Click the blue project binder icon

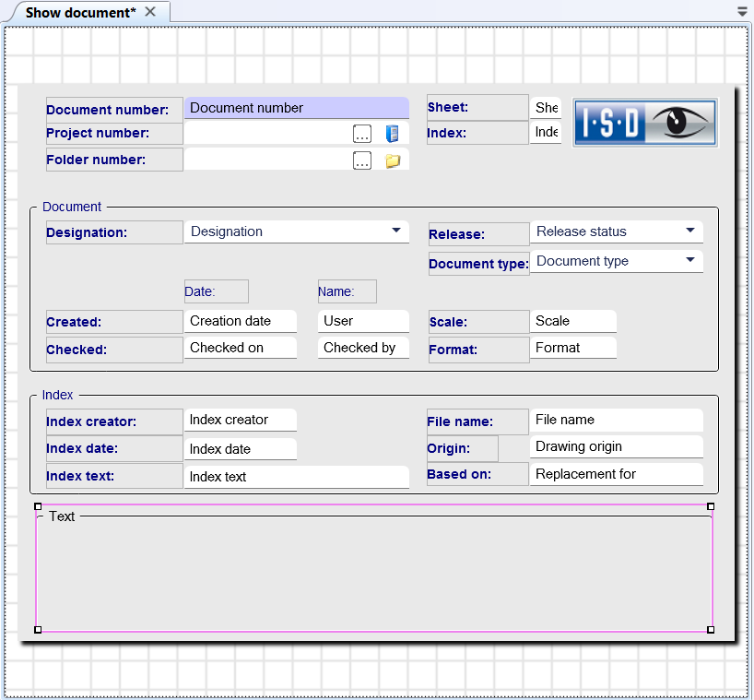click(x=392, y=133)
